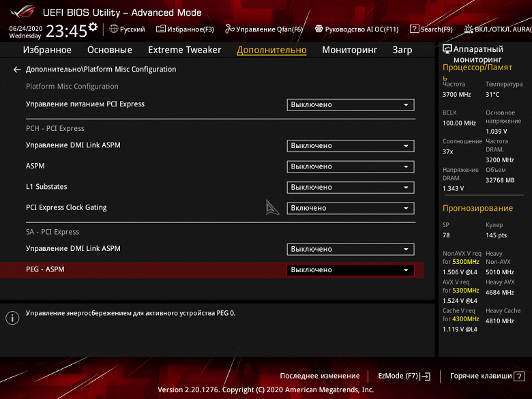Click the Прогнозирование heading

(x=477, y=208)
